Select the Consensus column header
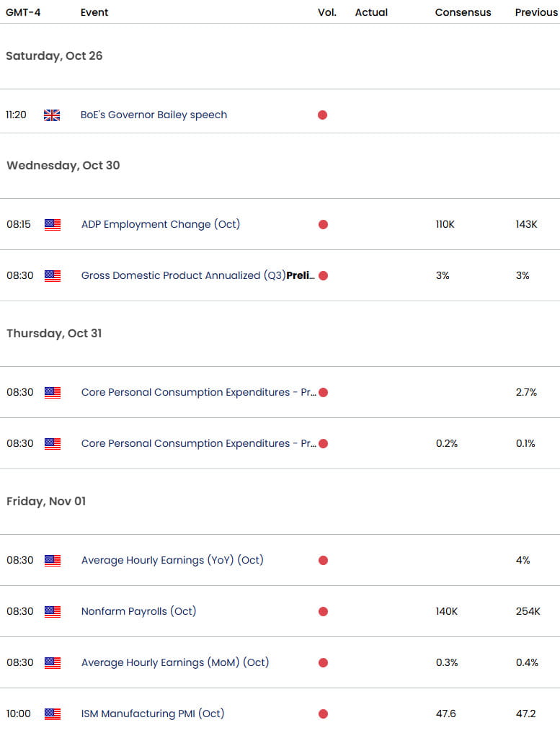 click(463, 12)
